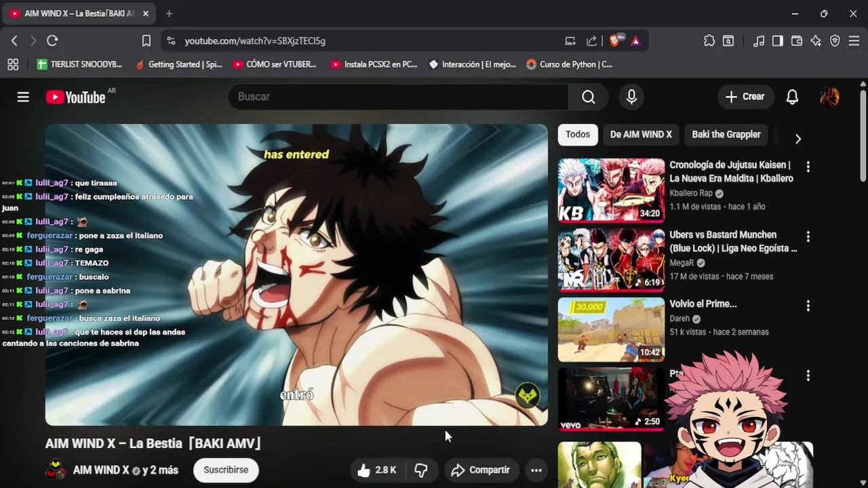Open the Brave Rewards triangle icon
Image resolution: width=868 pixels, height=488 pixels.
(x=635, y=41)
